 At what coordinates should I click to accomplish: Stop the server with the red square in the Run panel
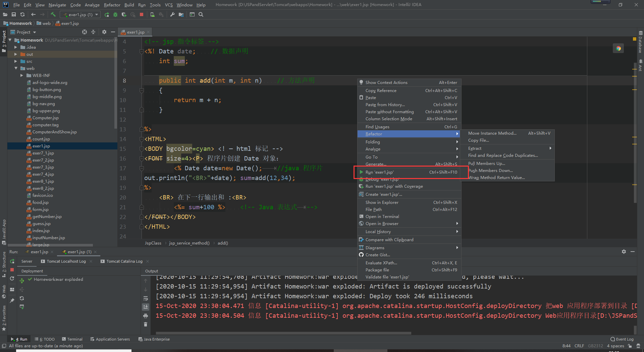point(12,270)
